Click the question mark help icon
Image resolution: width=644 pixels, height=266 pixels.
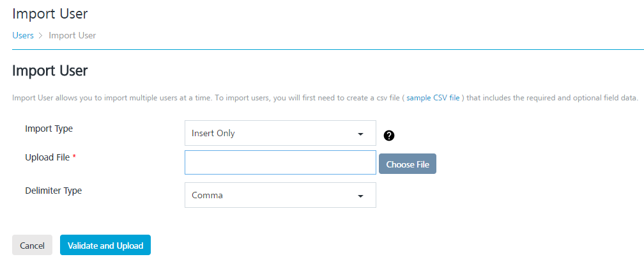tap(388, 136)
